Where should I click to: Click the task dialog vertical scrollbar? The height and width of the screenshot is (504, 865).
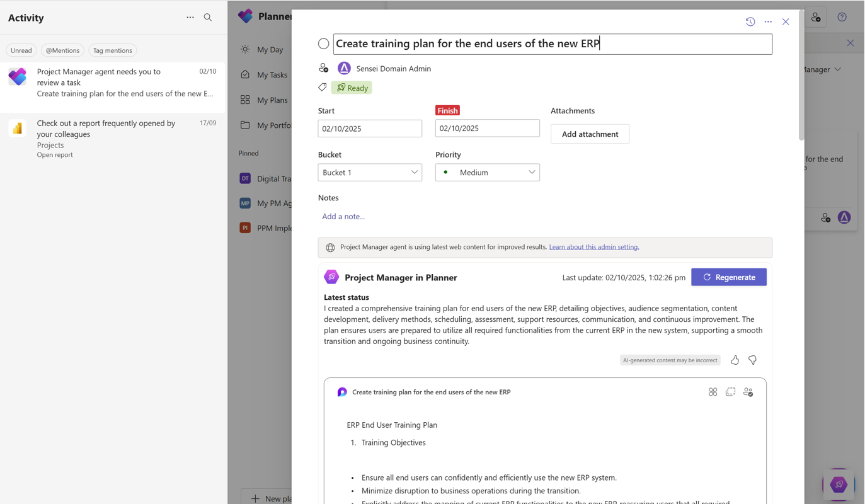pyautogui.click(x=801, y=76)
